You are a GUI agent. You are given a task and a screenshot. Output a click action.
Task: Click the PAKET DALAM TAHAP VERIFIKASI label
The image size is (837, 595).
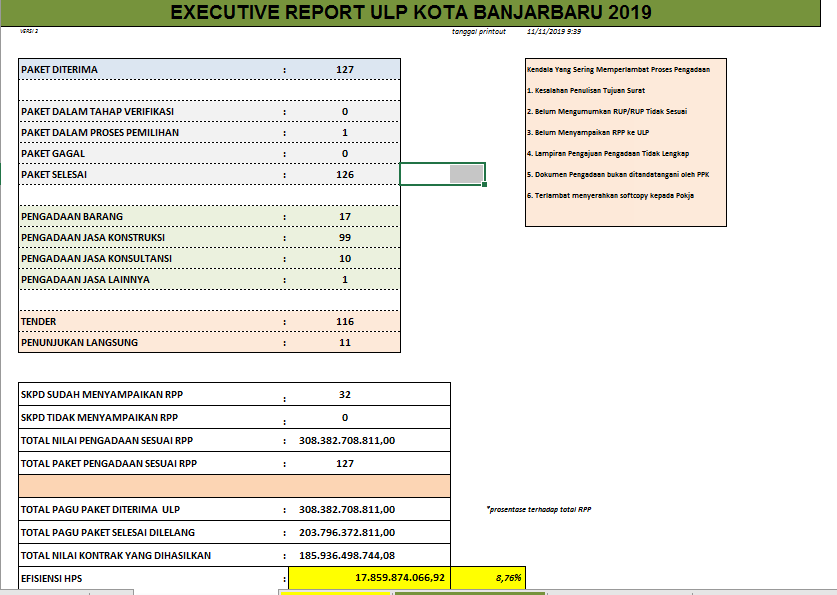97,111
